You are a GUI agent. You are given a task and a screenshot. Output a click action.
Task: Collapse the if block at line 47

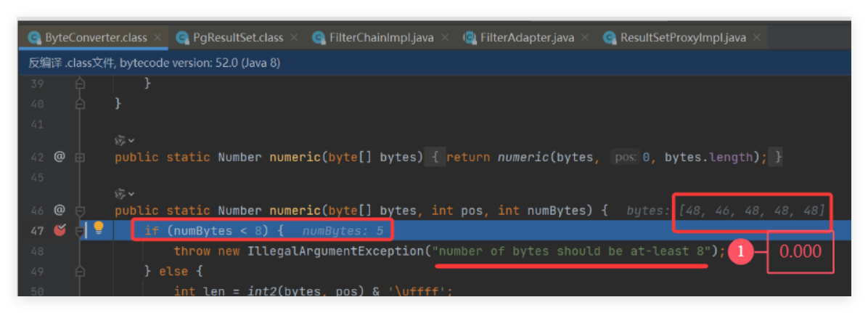(81, 232)
